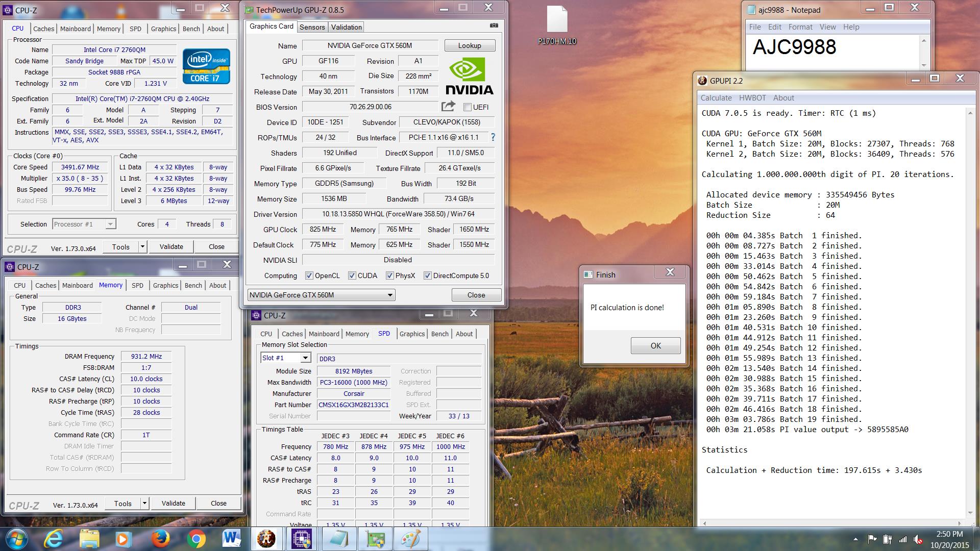980x551 pixels.
Task: Select the P170HM.10 desktop file icon
Action: (557, 26)
